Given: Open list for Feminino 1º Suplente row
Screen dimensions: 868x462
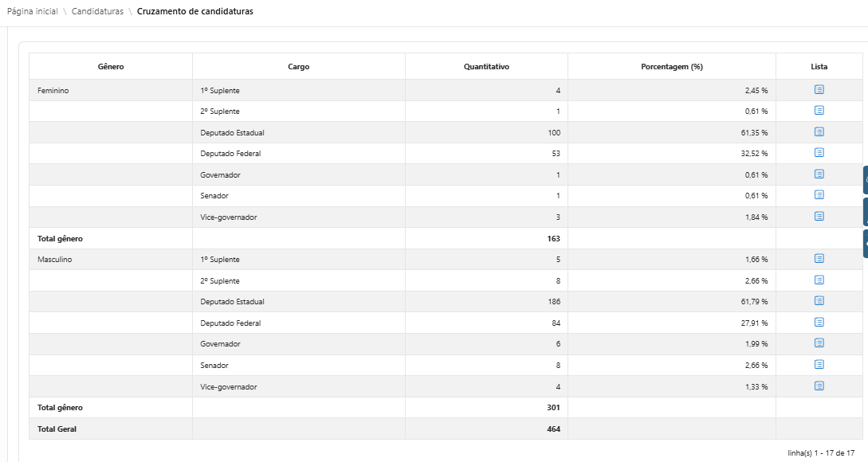Looking at the screenshot, I should coord(819,90).
